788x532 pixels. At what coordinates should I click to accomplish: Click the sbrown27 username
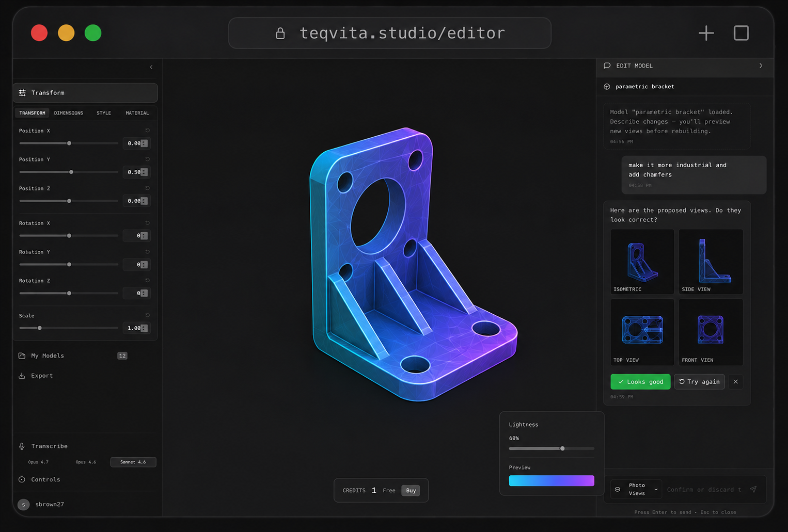click(x=50, y=505)
